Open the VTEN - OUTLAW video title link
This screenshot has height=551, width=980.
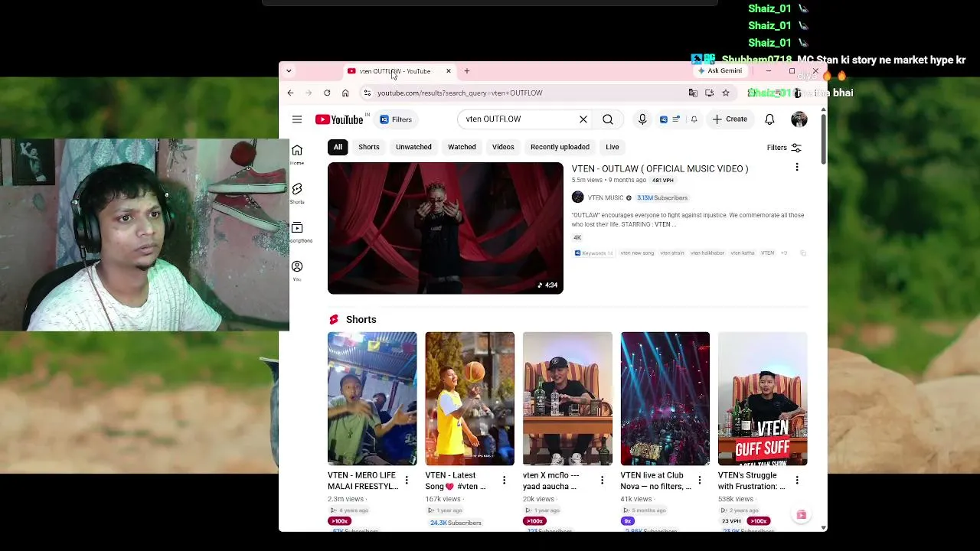[x=660, y=168]
